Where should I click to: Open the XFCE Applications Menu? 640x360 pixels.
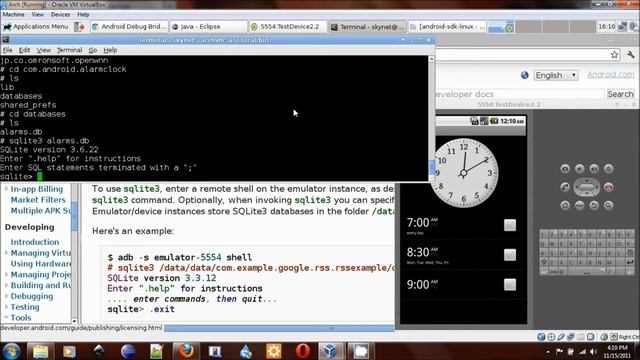click(x=36, y=27)
